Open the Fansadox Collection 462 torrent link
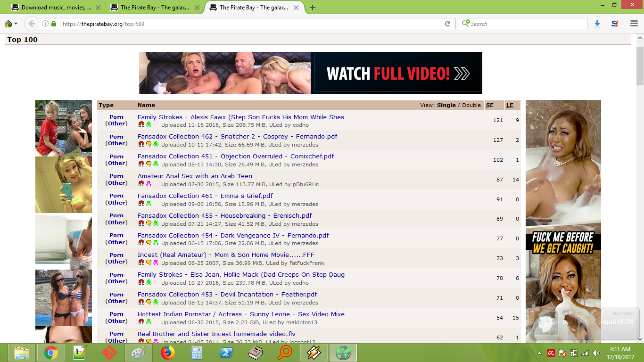The height and width of the screenshot is (362, 644). click(x=238, y=137)
